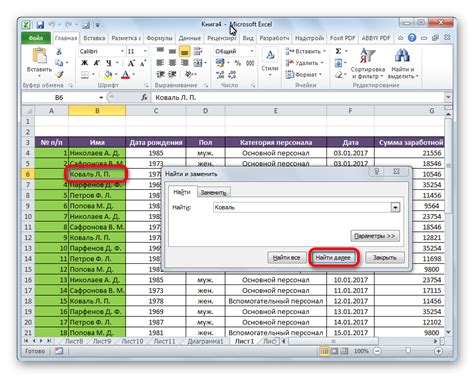Select the column B header

97,111
